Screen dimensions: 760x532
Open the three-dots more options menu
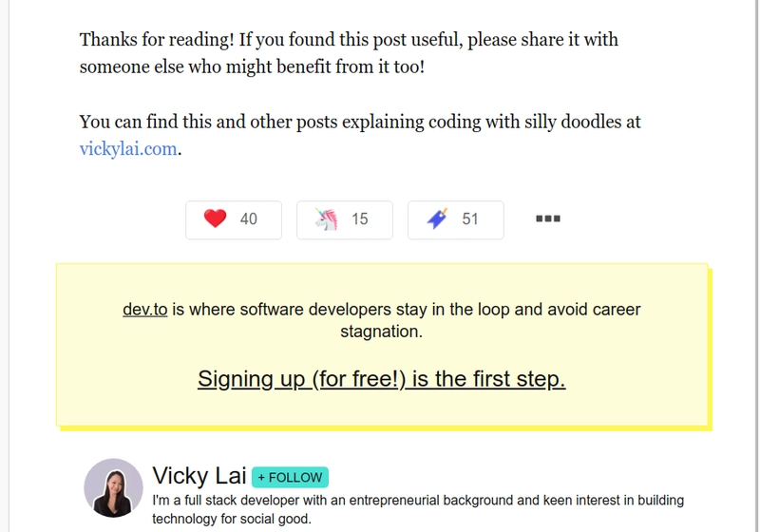(x=548, y=218)
